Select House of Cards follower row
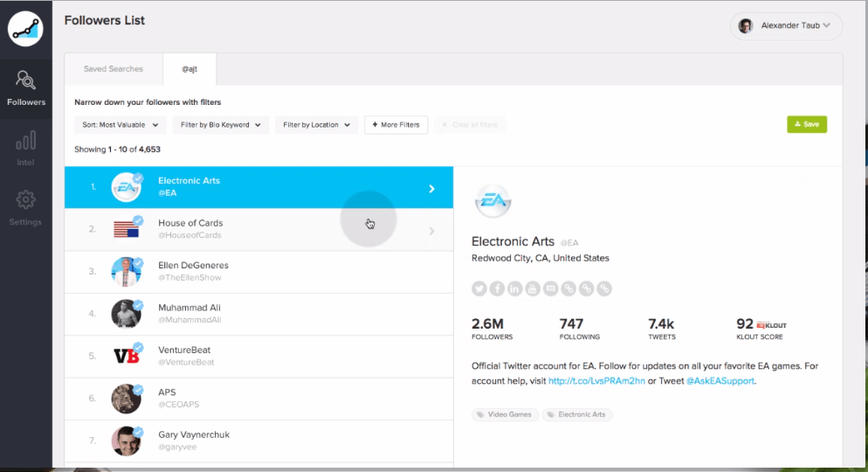This screenshot has height=472, width=868. [x=259, y=229]
